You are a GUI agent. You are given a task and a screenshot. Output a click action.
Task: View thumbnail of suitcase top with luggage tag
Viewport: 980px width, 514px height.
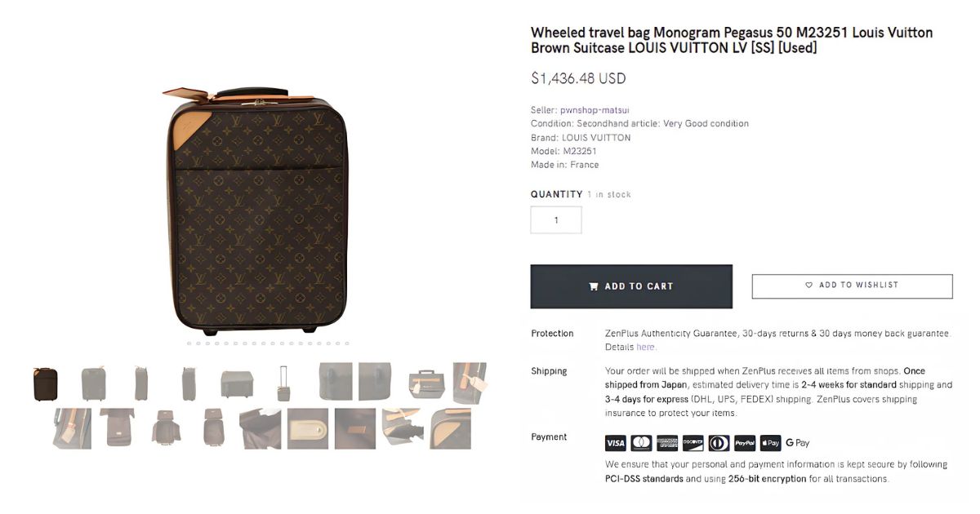[x=426, y=383]
